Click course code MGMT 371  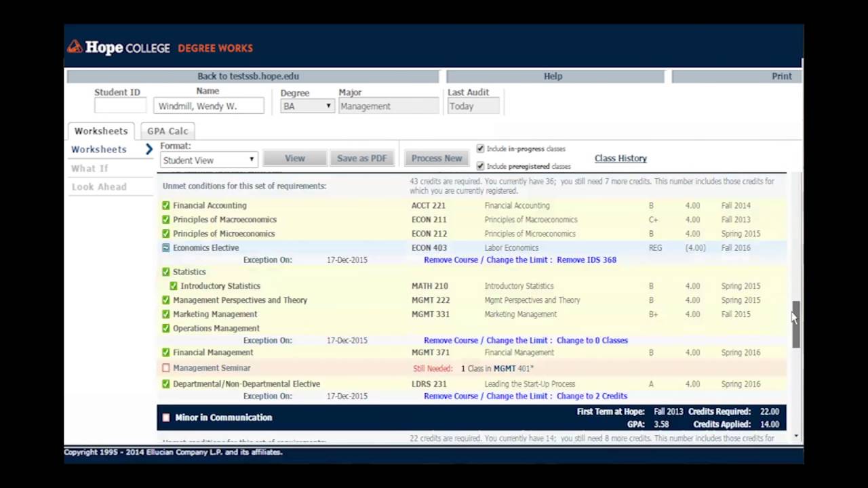(x=431, y=352)
